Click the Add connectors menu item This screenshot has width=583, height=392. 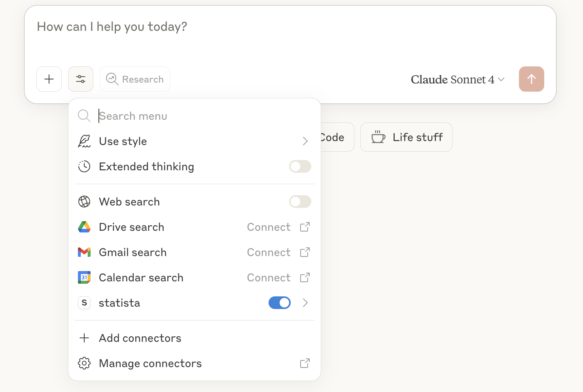tap(195, 338)
